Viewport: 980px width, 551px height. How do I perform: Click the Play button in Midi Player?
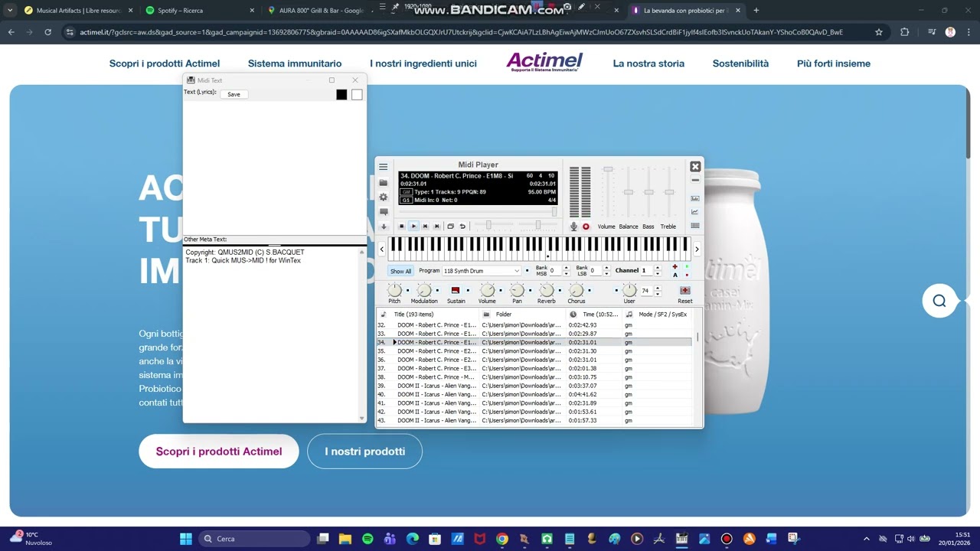[x=413, y=226]
